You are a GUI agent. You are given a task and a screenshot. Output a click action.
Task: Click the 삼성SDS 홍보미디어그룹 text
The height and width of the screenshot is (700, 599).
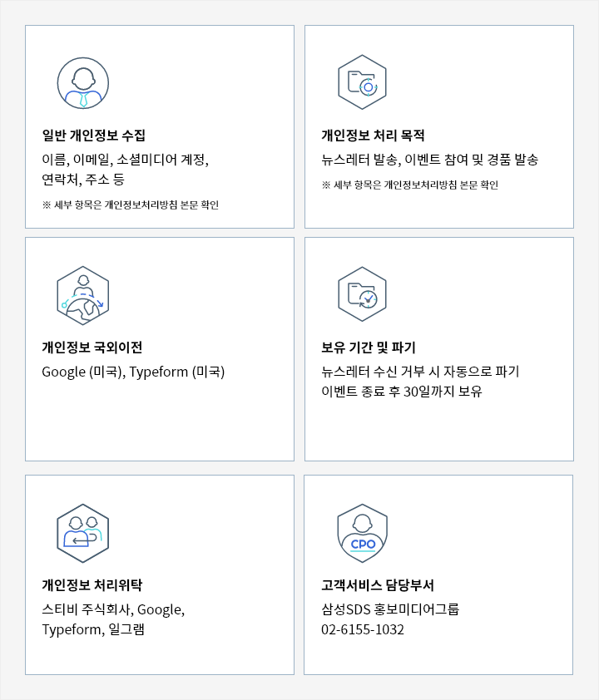390,609
